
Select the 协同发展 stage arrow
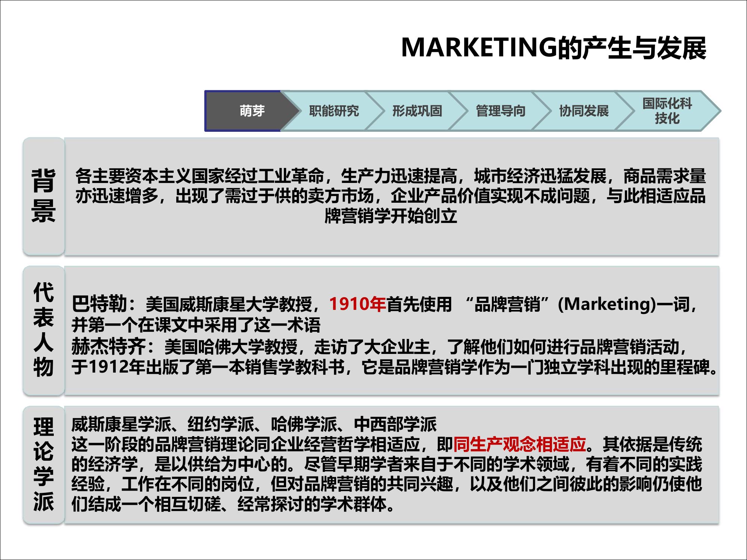584,111
